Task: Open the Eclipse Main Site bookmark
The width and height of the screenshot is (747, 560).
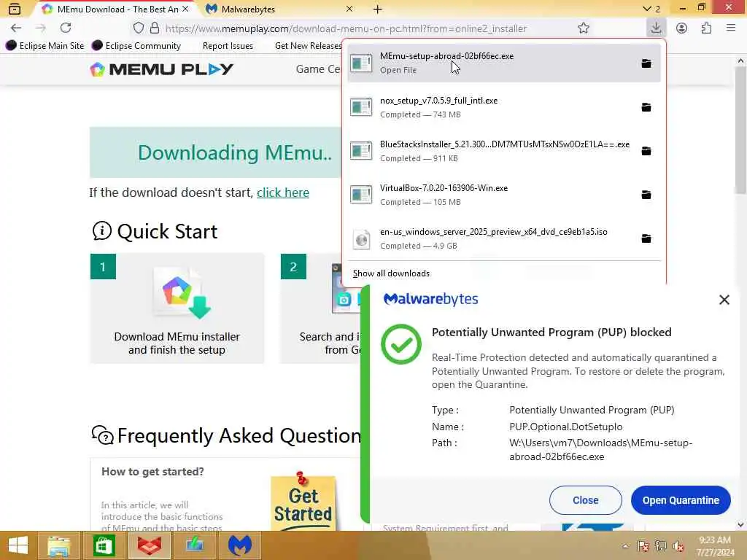Action: 44,46
